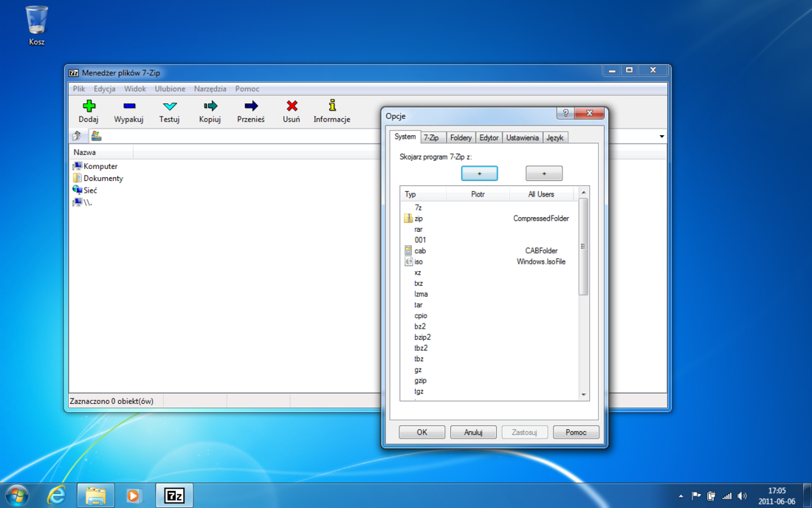Click the help question mark in Opcje dialog
This screenshot has height=508, width=812.
click(565, 113)
